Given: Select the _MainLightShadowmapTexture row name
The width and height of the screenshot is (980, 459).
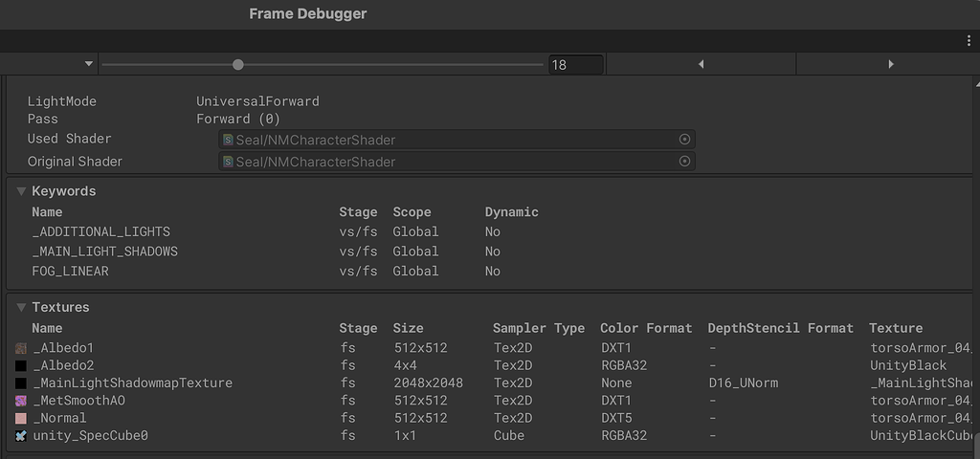Looking at the screenshot, I should [x=133, y=383].
